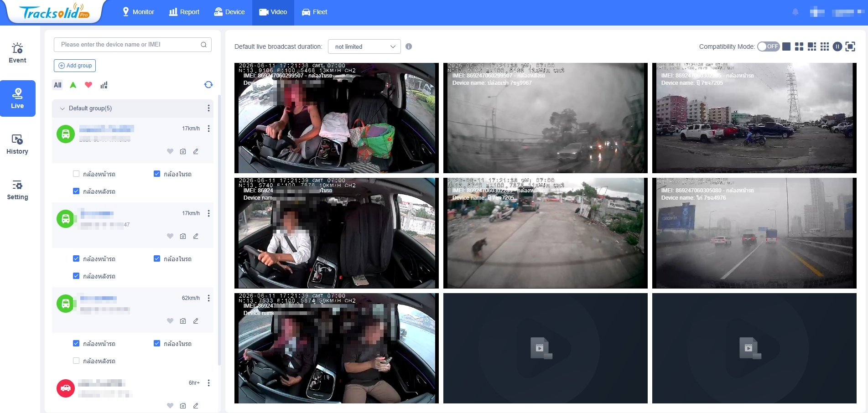Uncheck กล้องหน้ารถ under vehicle ending 47

click(x=76, y=258)
